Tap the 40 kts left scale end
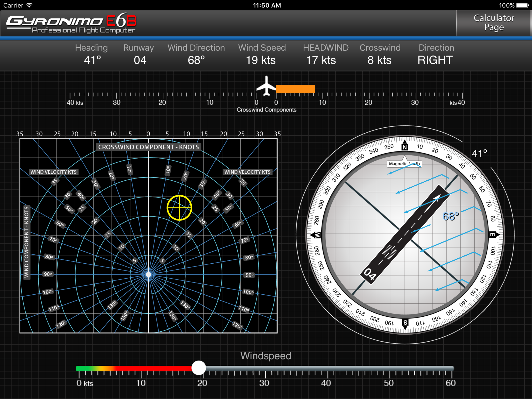 (75, 102)
